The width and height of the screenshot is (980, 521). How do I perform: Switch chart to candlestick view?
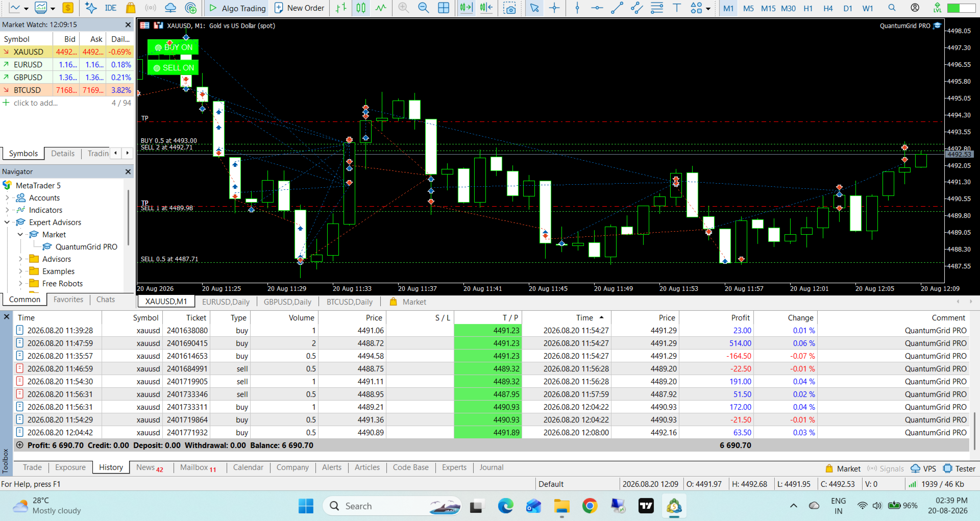(361, 8)
